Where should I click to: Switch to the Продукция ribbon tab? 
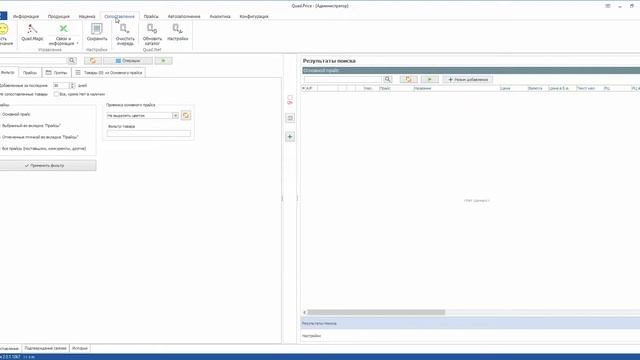click(59, 16)
